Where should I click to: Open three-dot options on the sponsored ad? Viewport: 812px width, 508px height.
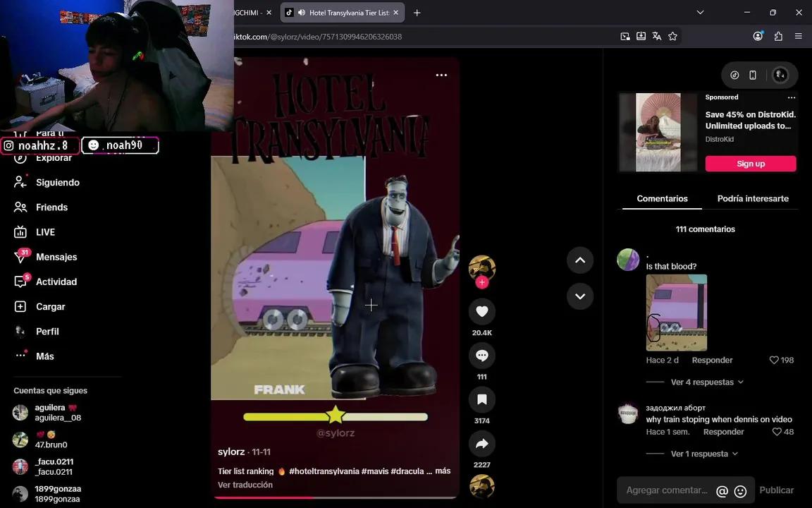click(x=792, y=97)
